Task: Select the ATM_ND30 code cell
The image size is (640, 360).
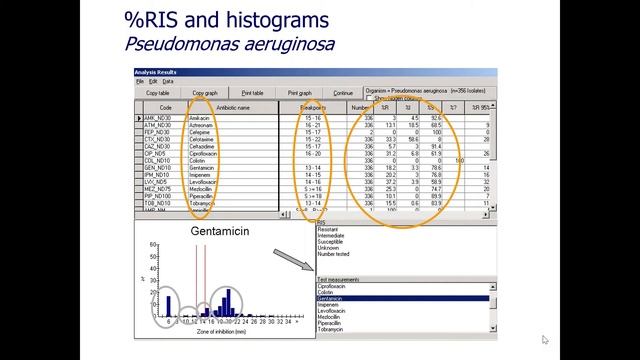Action: point(165,125)
